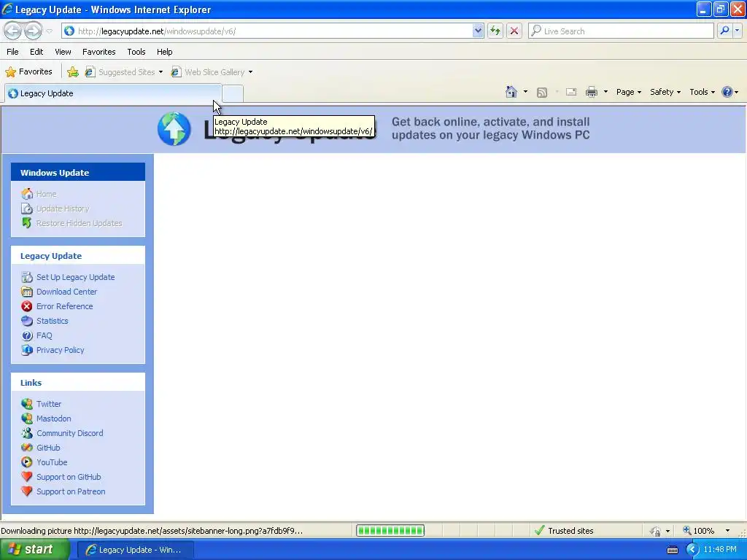
Task: Click the Mastodon link
Action: coord(53,419)
